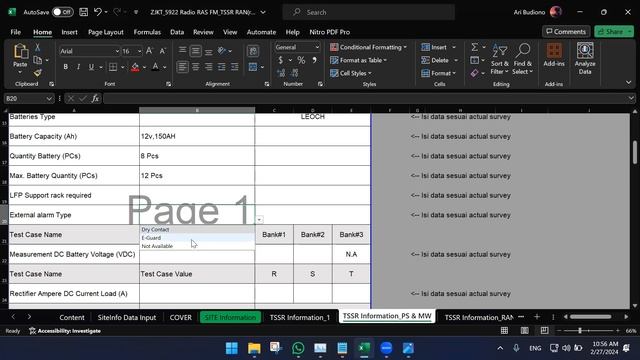The width and height of the screenshot is (640, 360).
Task: Click the Copy icon in Clipboard group
Action: (38, 60)
